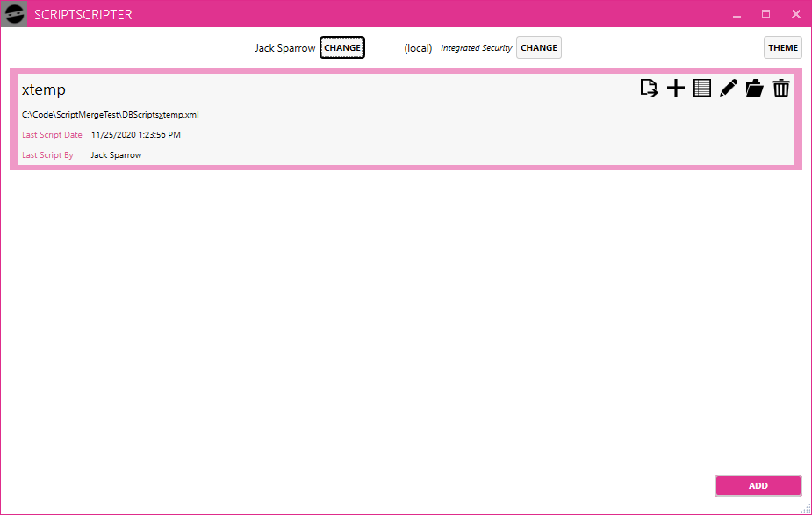Click the SCRIPTSCRIPTER window title
Image resolution: width=812 pixels, height=515 pixels.
83,15
